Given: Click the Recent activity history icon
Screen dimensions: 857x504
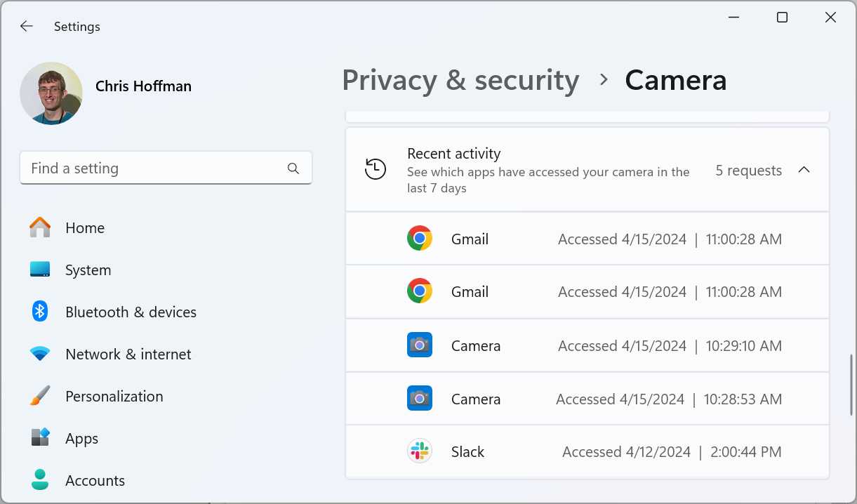Looking at the screenshot, I should click(x=376, y=169).
